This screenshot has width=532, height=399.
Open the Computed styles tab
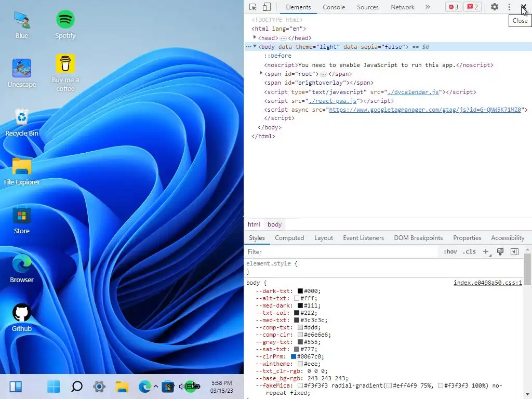coord(289,238)
